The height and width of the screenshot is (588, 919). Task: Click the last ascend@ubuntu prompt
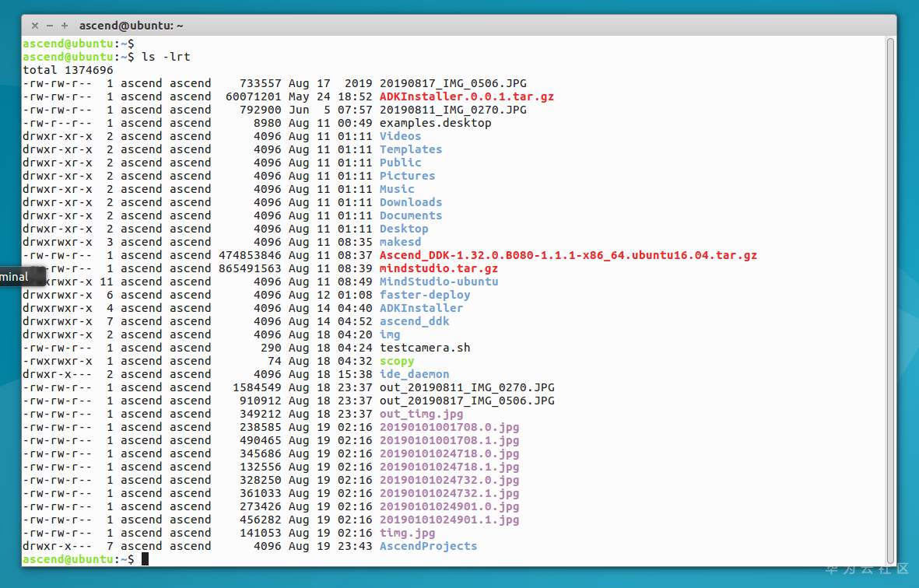click(79, 560)
